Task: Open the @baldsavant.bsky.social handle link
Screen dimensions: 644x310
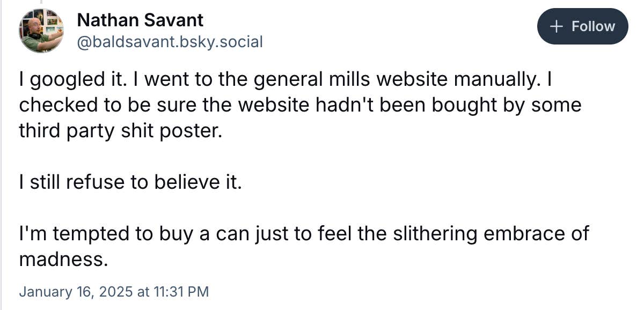Action: click(170, 42)
